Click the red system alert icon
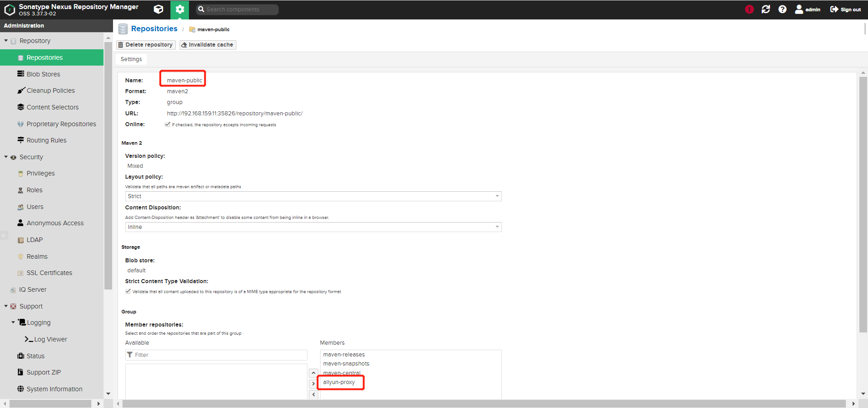The width and height of the screenshot is (868, 408). pos(749,9)
